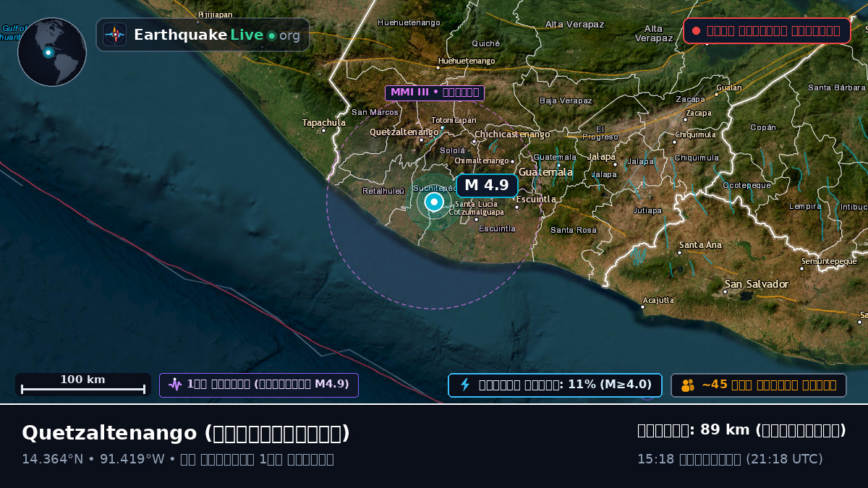Click the Totonicapán map label
Screen dimensions: 868x488
click(x=454, y=120)
